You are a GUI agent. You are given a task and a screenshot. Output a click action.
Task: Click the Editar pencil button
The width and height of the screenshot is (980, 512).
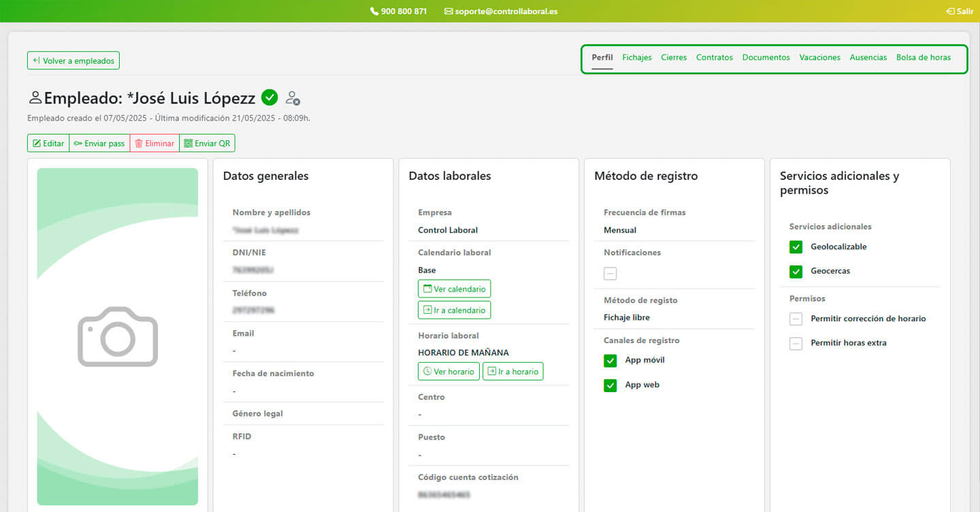pos(48,143)
